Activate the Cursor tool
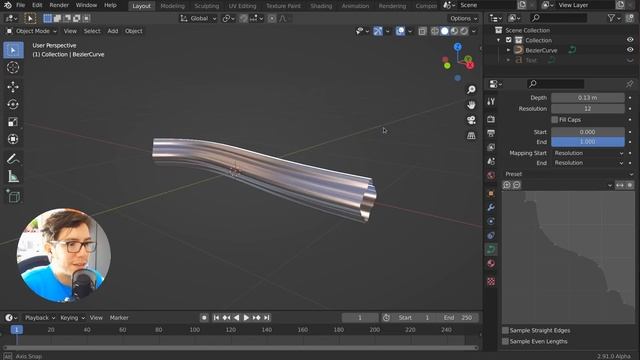 (13, 68)
